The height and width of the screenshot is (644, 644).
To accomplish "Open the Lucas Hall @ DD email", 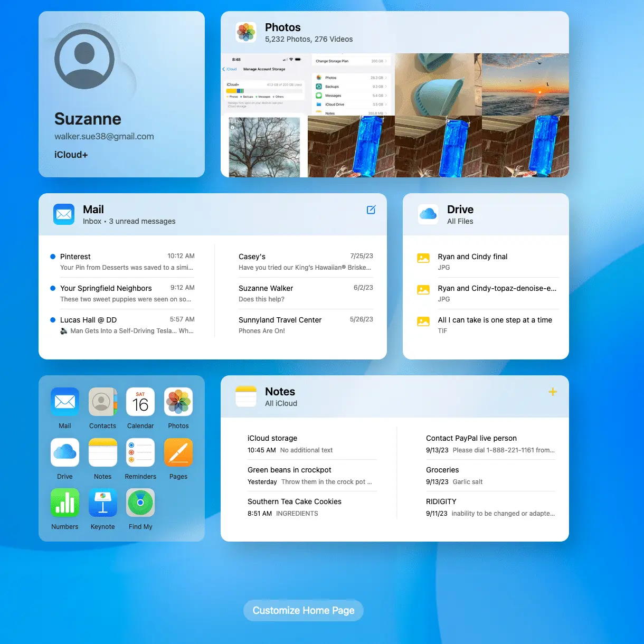I will [127, 325].
